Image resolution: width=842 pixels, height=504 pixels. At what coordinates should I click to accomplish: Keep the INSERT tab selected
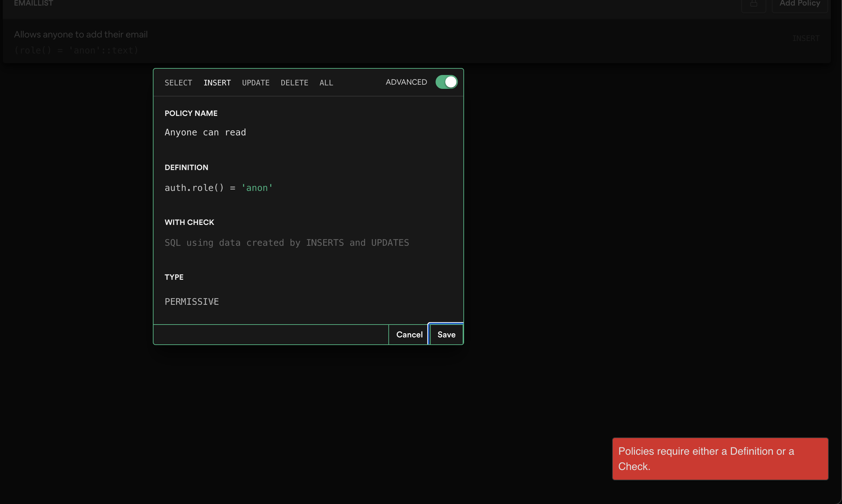tap(217, 83)
